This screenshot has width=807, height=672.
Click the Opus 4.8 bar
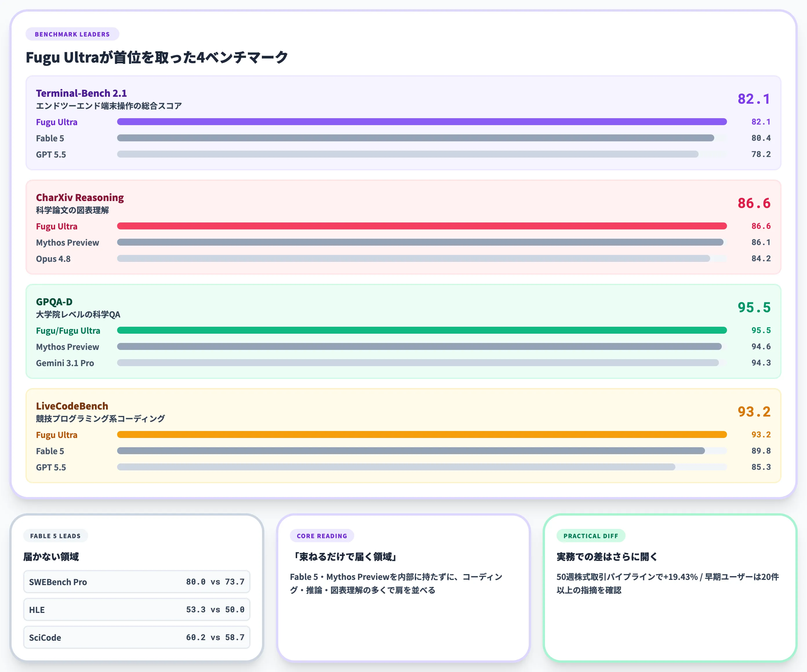point(413,258)
